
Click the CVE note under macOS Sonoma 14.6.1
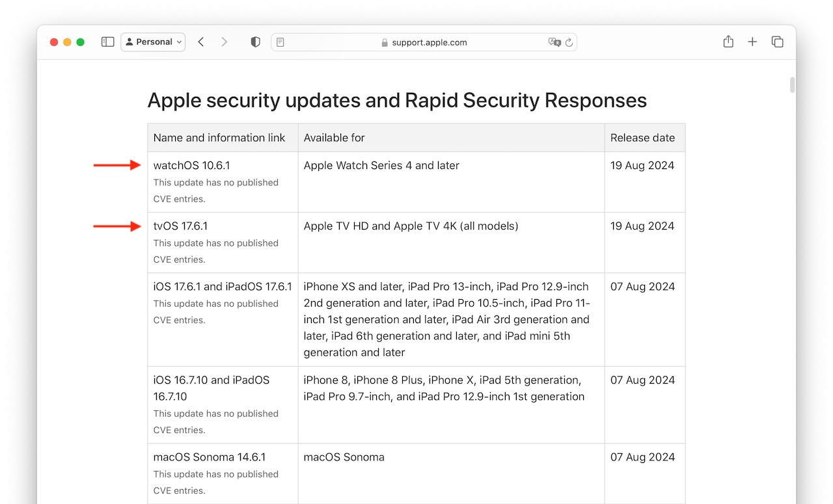click(216, 482)
